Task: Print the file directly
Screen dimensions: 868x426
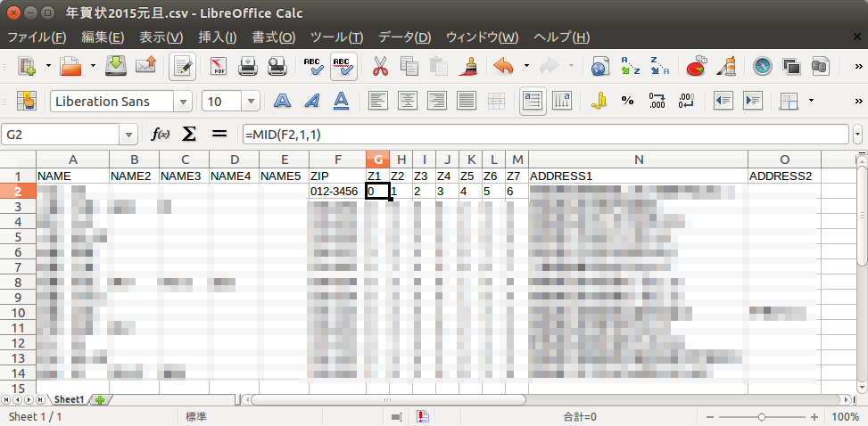Action: point(247,67)
